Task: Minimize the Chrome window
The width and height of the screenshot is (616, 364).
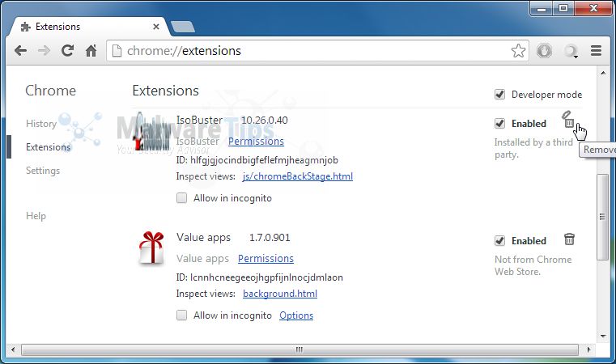Action: pos(542,8)
